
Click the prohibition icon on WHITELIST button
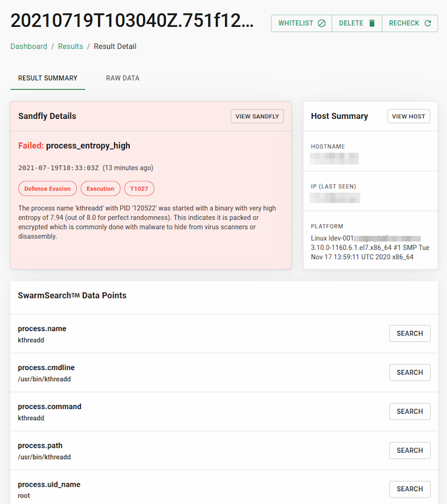click(321, 23)
